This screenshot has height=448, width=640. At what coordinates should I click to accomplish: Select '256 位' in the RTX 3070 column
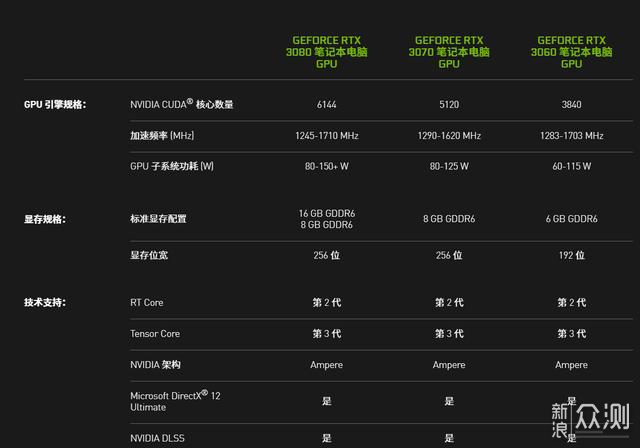449,255
